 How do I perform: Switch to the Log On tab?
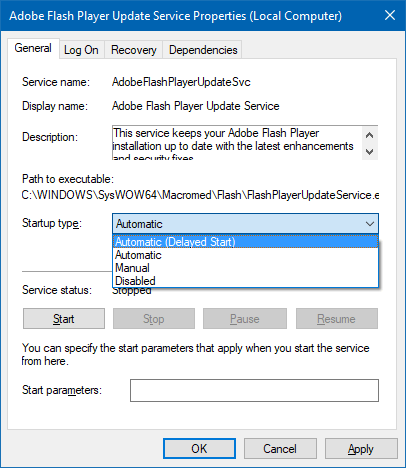[x=81, y=50]
